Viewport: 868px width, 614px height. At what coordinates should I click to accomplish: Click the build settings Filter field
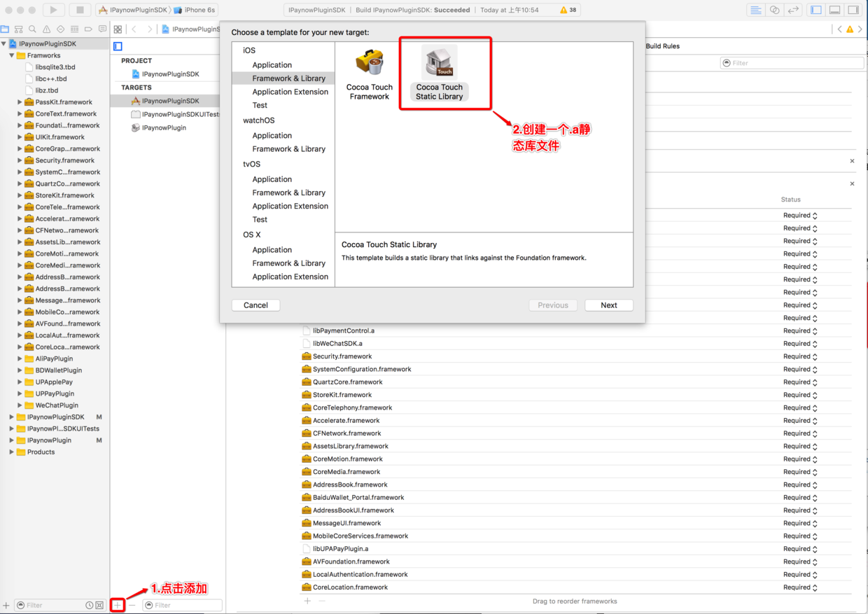tap(791, 63)
